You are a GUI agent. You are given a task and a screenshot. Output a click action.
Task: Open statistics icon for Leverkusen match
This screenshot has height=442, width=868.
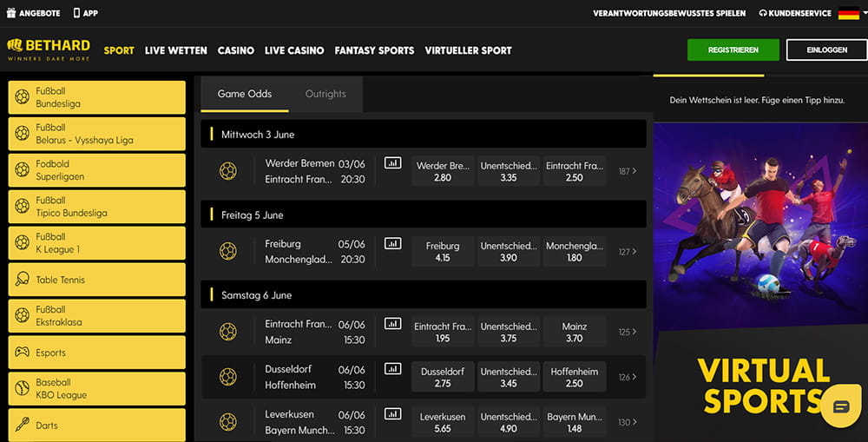click(x=392, y=413)
